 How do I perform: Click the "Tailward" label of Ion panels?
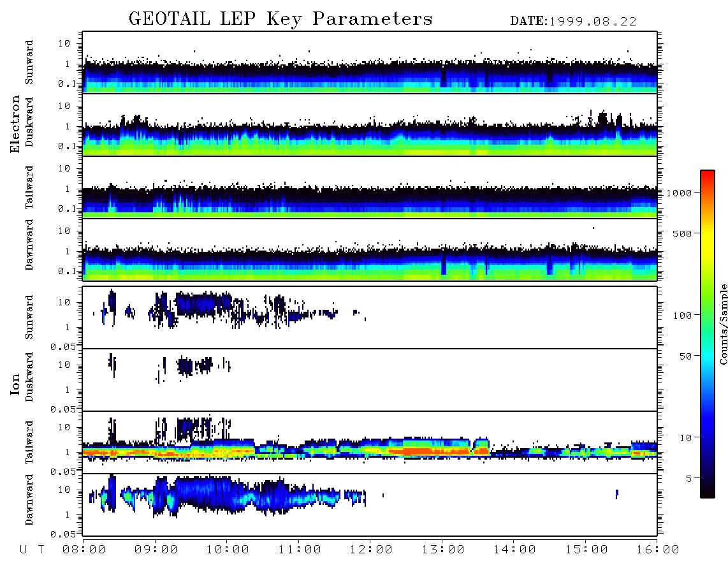click(29, 442)
